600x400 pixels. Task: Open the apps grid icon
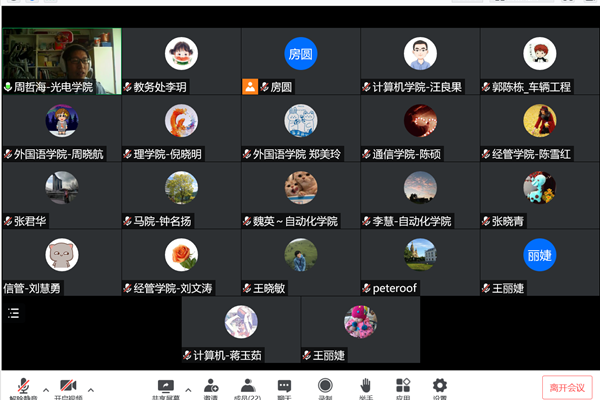(403, 386)
